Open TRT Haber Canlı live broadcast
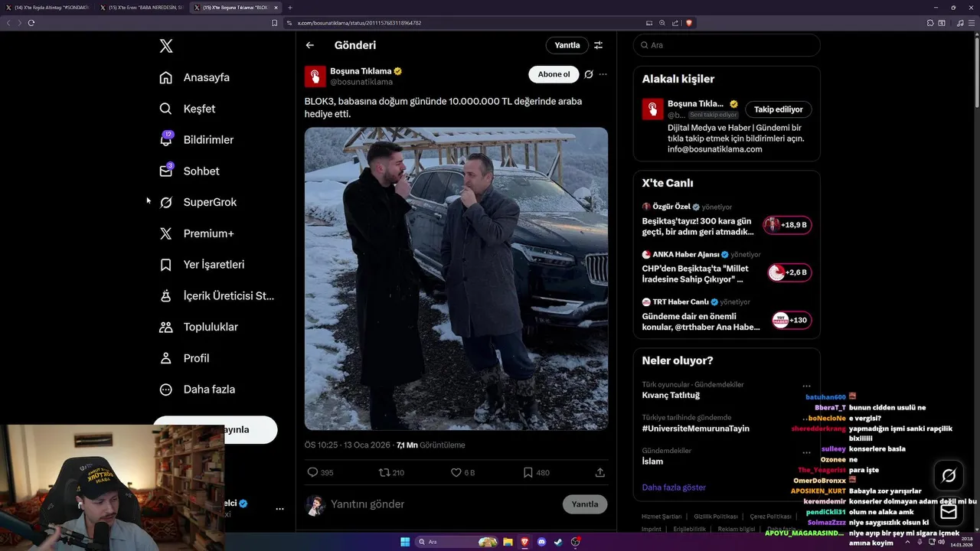 coord(727,314)
